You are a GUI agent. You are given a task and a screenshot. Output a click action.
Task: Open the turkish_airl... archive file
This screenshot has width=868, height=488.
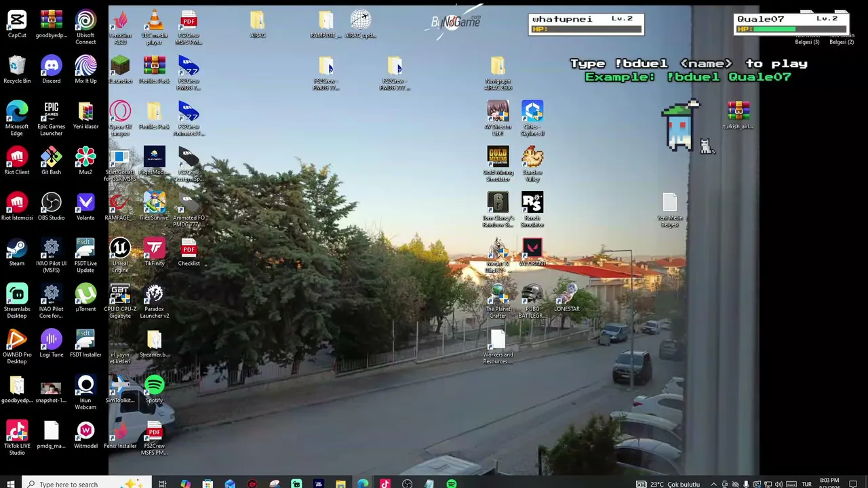point(738,115)
